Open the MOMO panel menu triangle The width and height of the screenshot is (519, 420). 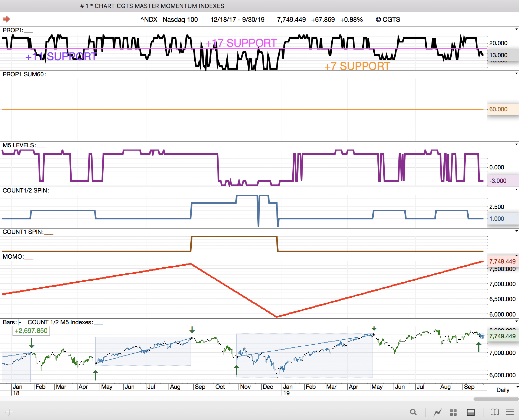coord(516,255)
